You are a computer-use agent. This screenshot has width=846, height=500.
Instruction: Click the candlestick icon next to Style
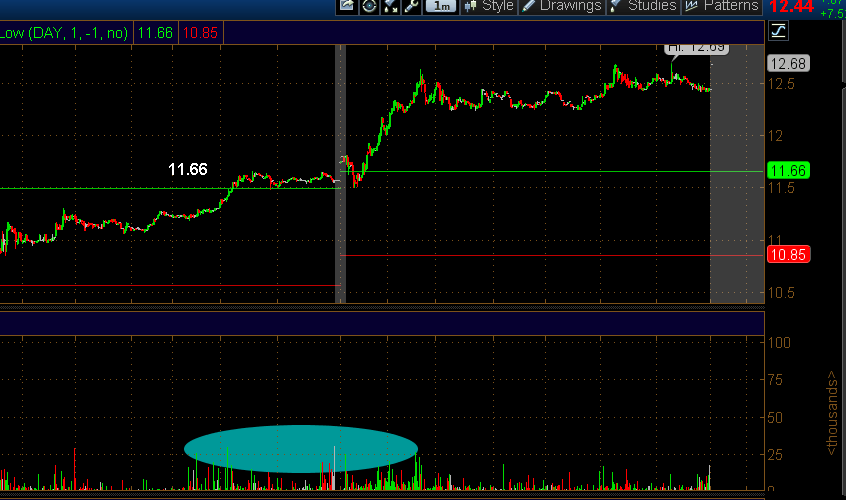(470, 6)
